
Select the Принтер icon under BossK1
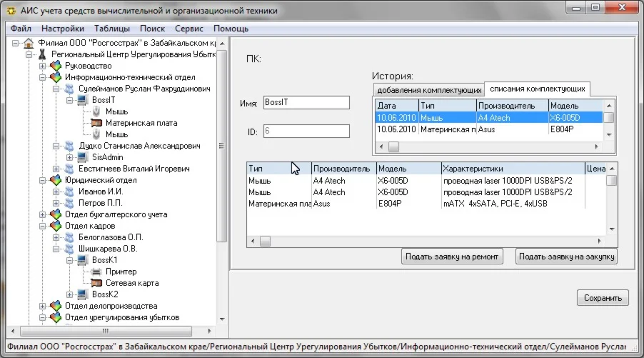96,272
